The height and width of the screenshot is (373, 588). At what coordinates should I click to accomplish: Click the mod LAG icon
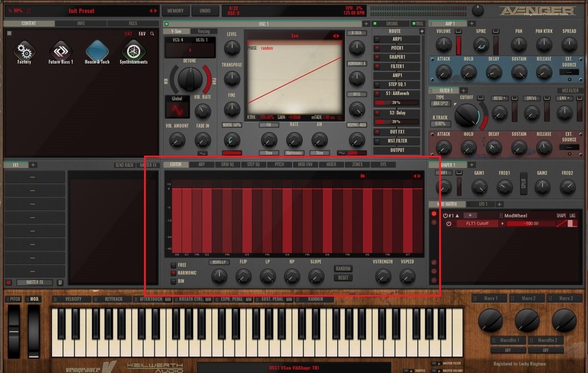[572, 224]
